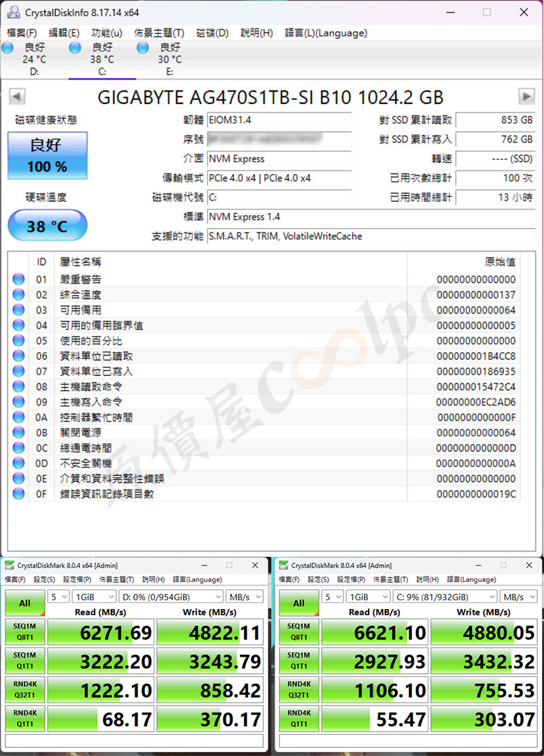The height and width of the screenshot is (756, 544).
Task: Open 佈景主題(T) menu in CrystalDiskInfo
Action: [x=159, y=33]
